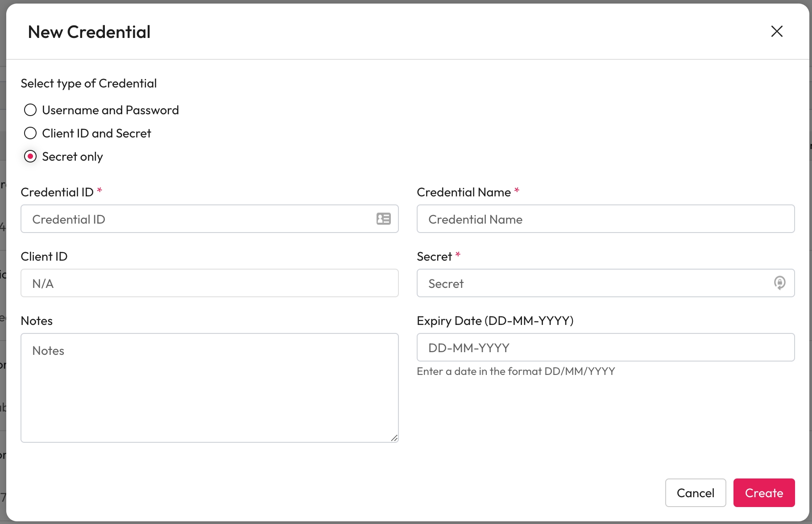
Task: Click the Secret field label
Action: pos(434,256)
